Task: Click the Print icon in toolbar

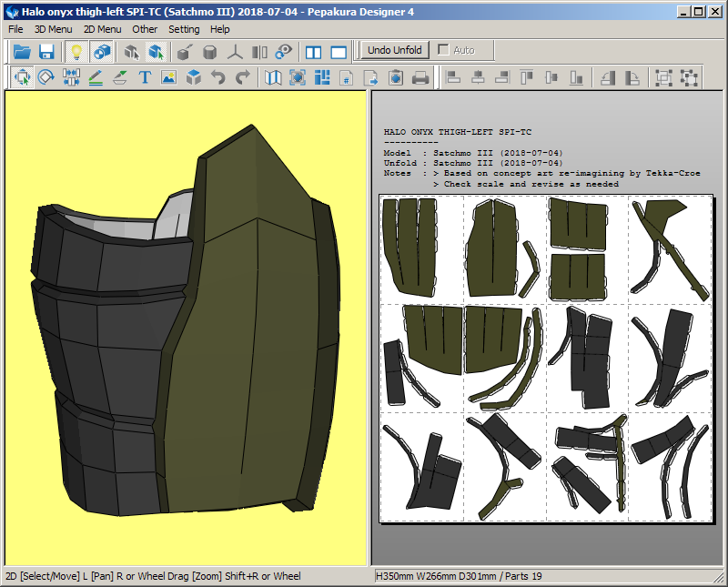Action: tap(420, 77)
